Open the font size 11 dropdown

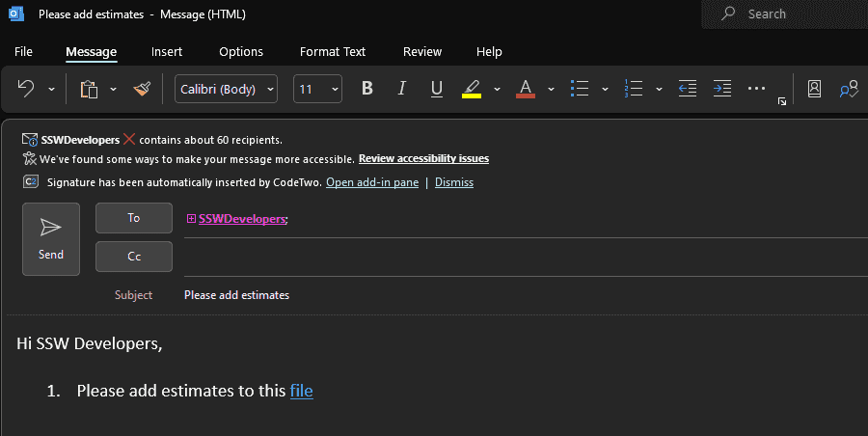[x=317, y=89]
